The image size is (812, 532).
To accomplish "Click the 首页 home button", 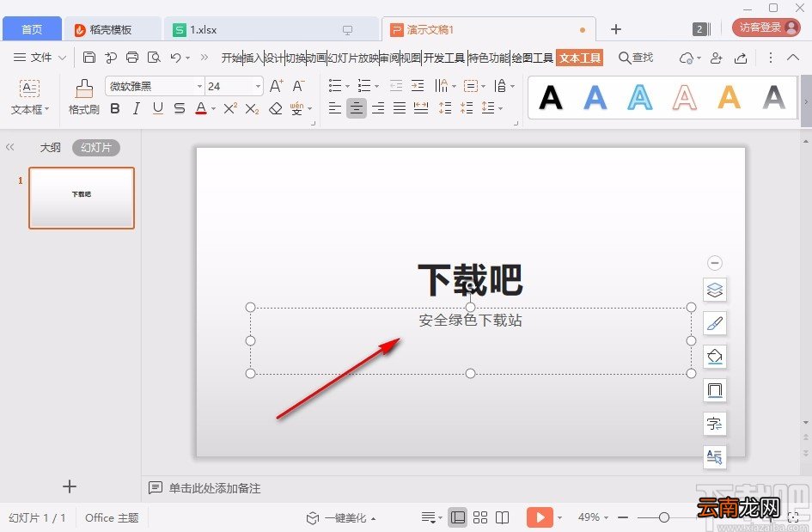I will click(x=32, y=29).
